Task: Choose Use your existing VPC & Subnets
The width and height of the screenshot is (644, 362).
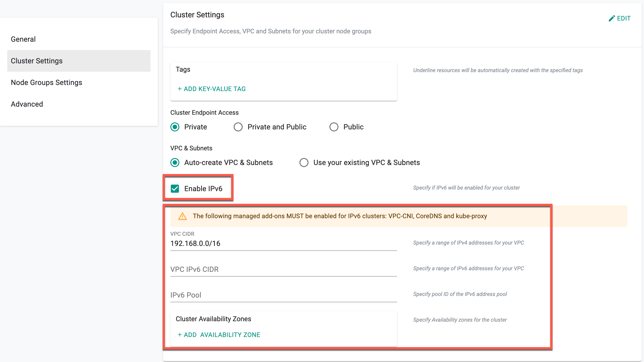Action: (x=304, y=163)
